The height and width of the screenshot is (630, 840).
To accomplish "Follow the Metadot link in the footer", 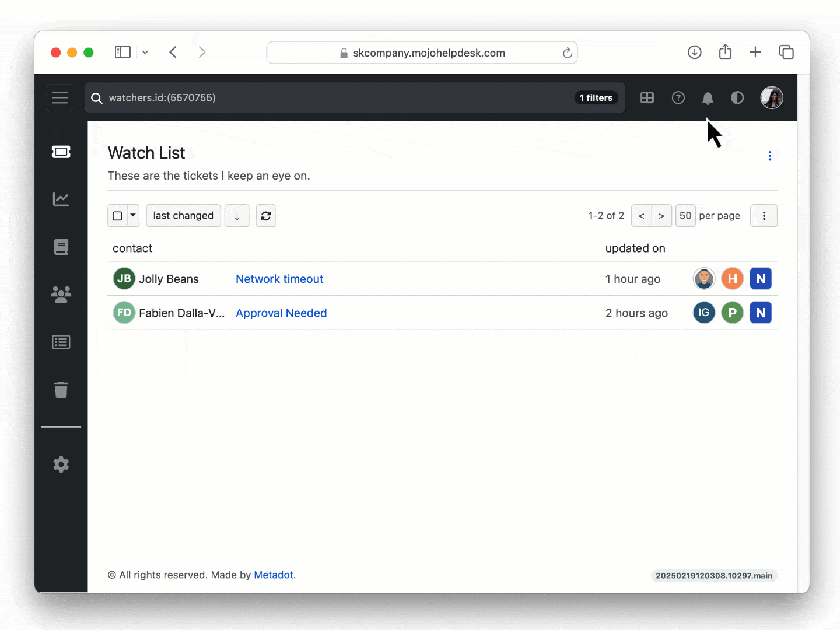I will 273,575.
